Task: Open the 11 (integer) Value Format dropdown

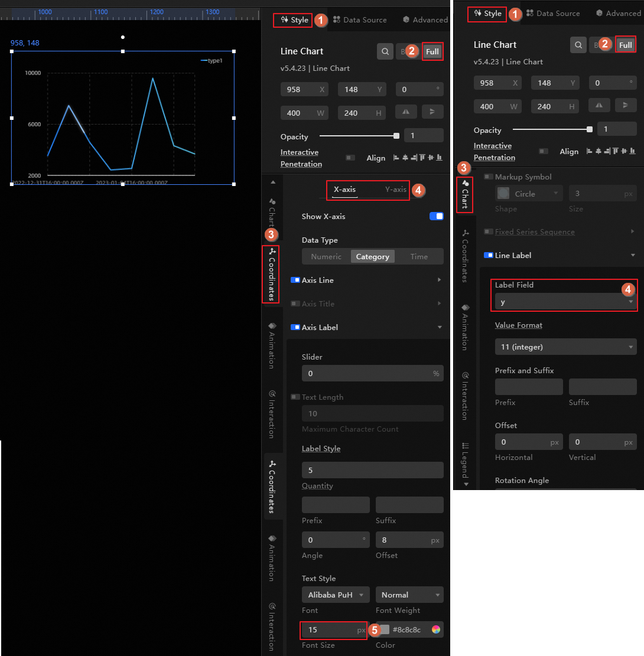Action: (x=565, y=347)
